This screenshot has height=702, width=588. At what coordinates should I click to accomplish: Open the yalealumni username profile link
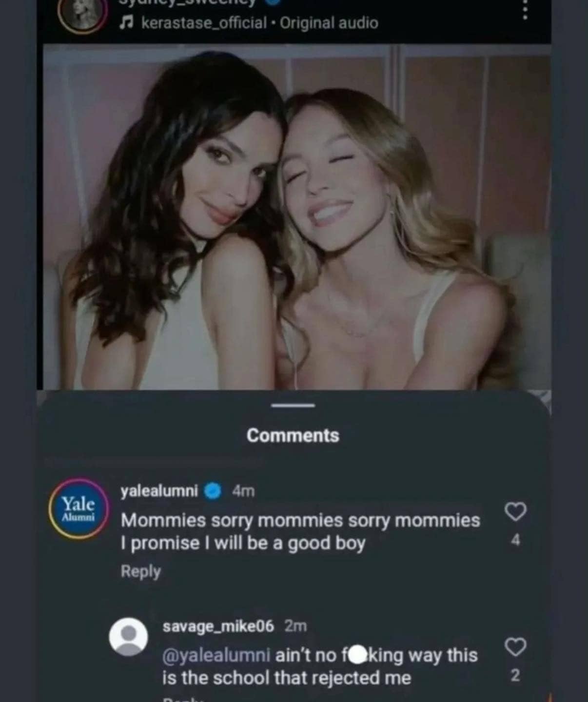point(159,491)
